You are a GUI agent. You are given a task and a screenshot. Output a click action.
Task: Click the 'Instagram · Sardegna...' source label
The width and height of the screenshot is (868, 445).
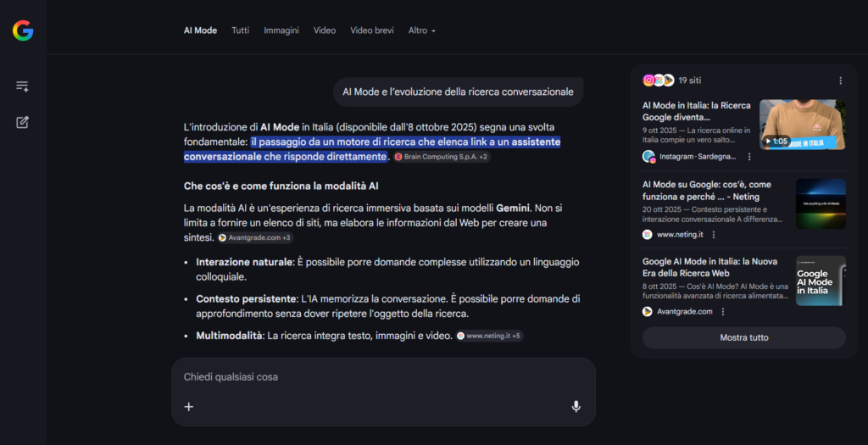point(698,157)
